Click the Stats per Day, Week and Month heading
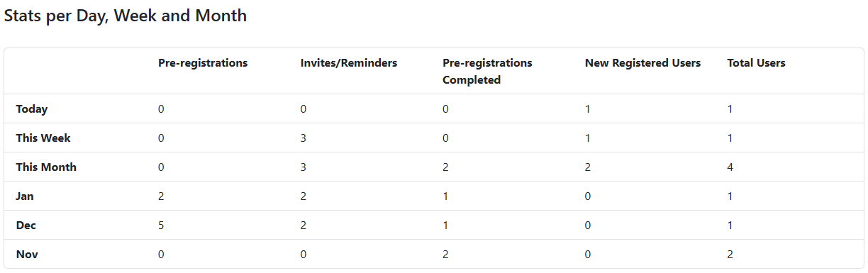 coord(126,16)
